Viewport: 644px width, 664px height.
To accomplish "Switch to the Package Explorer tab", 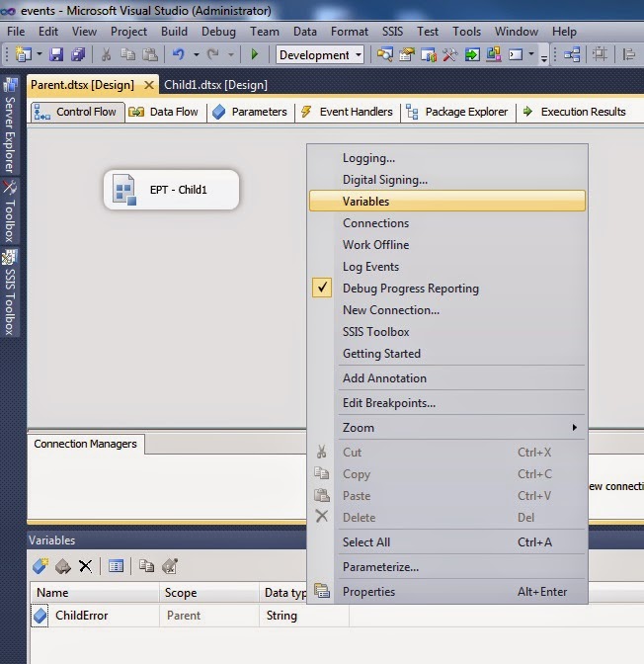I will pyautogui.click(x=457, y=112).
